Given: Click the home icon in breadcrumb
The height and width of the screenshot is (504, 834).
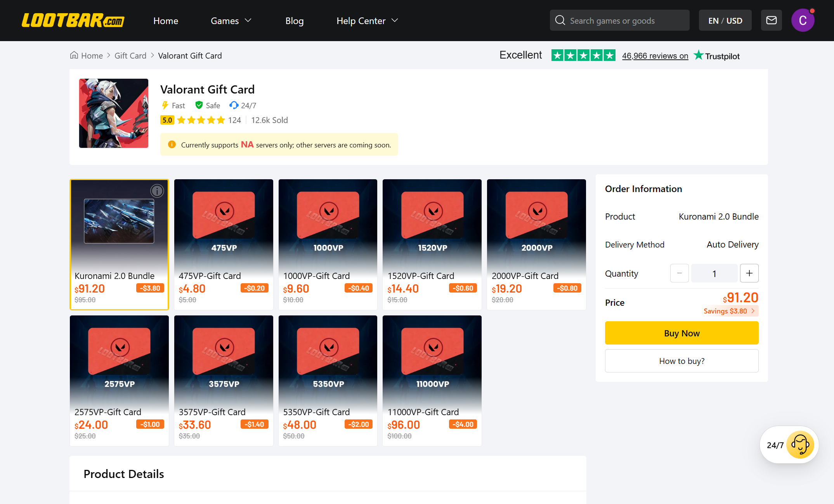Looking at the screenshot, I should (74, 55).
